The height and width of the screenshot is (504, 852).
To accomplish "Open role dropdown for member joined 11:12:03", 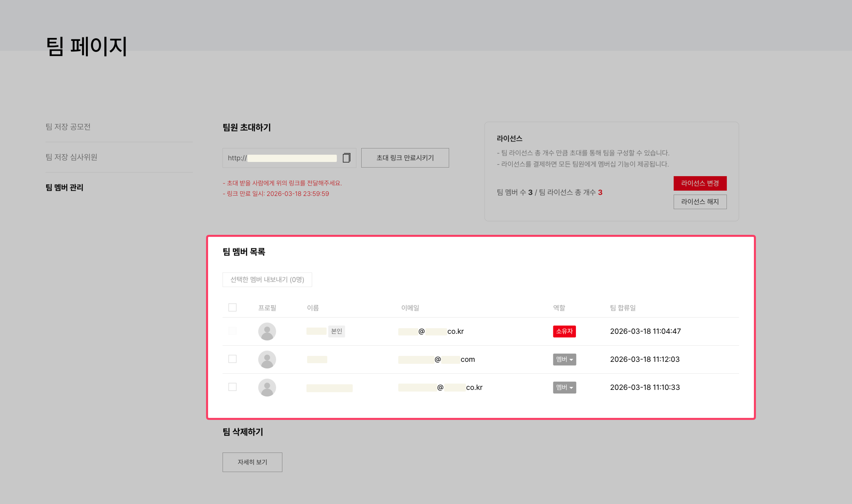I will [564, 360].
